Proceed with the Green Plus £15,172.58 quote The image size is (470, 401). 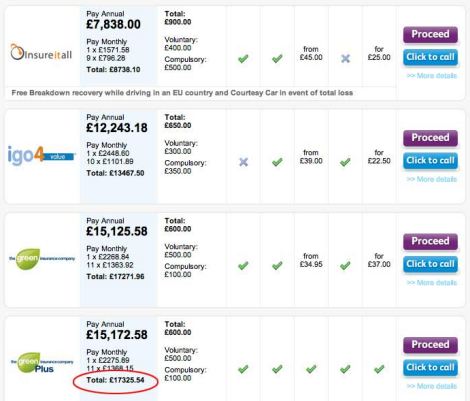click(430, 345)
